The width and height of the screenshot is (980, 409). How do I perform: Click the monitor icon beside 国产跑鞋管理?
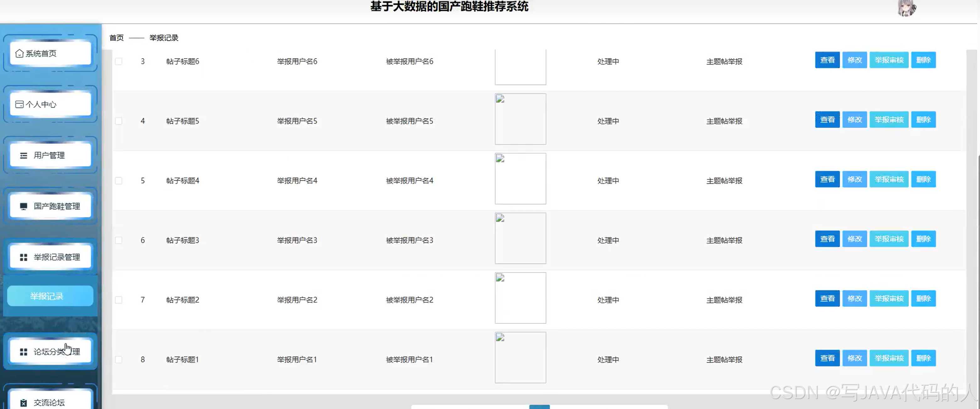point(24,206)
